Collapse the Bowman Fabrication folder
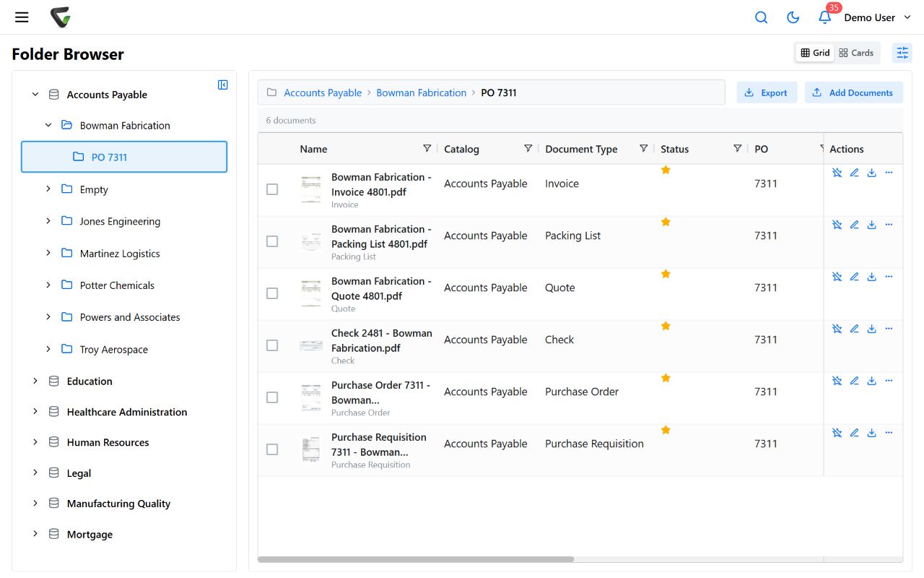 coord(48,125)
